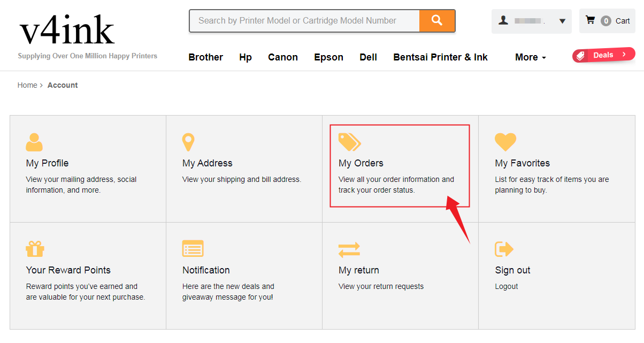The height and width of the screenshot is (343, 644).
Task: Click the Sign out exit icon
Action: coord(504,249)
